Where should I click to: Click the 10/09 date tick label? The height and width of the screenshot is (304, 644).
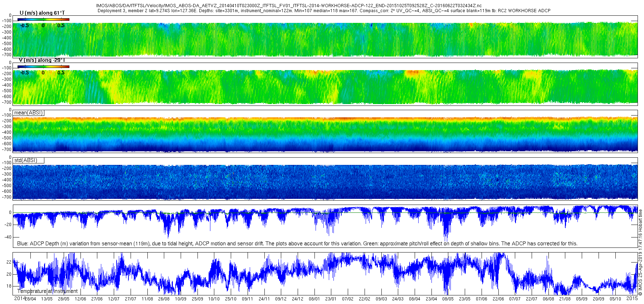click(x=181, y=299)
